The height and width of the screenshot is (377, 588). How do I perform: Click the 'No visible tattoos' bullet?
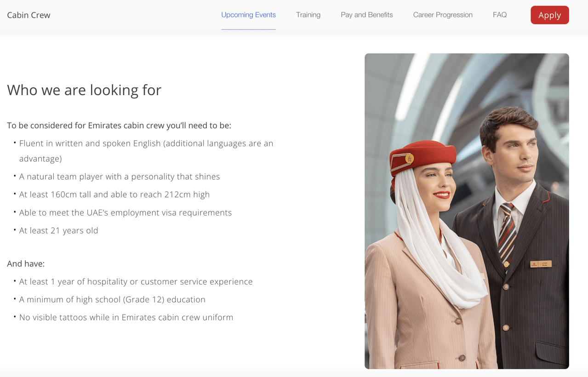tap(126, 317)
